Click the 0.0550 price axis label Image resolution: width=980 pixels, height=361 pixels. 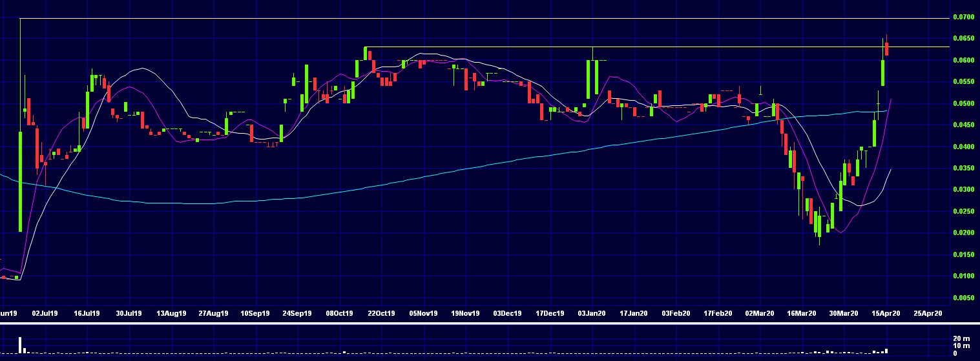coord(963,82)
